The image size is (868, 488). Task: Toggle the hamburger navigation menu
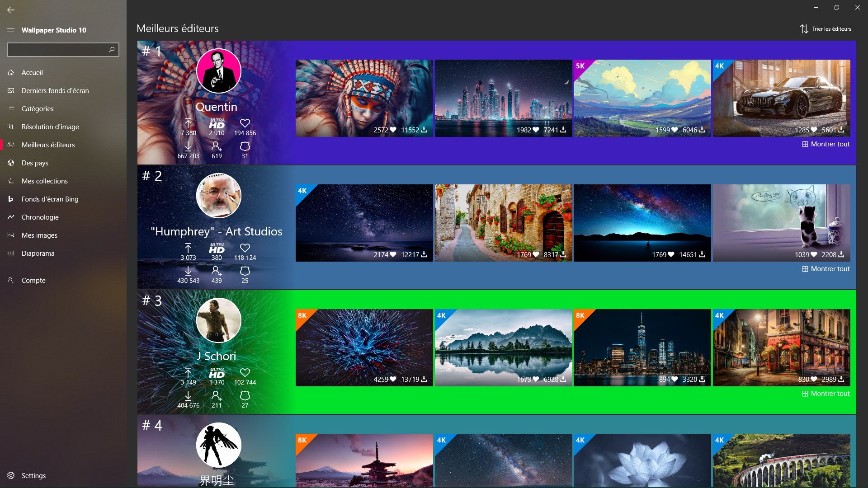tap(11, 30)
